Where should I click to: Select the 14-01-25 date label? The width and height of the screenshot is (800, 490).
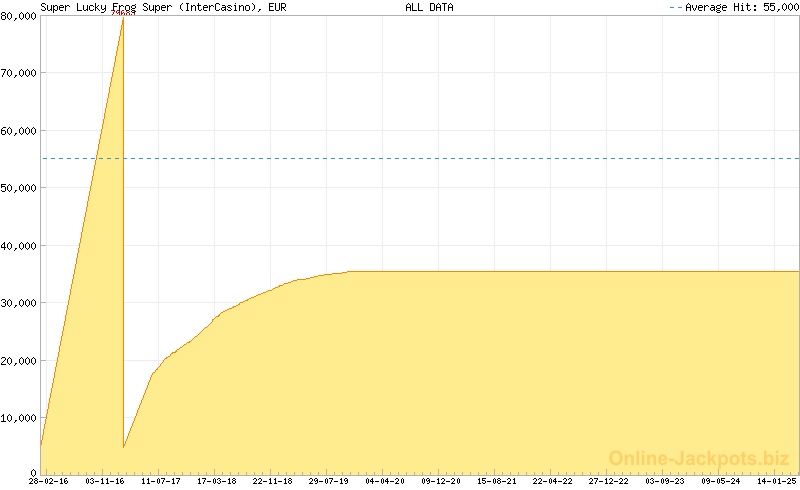pos(777,481)
